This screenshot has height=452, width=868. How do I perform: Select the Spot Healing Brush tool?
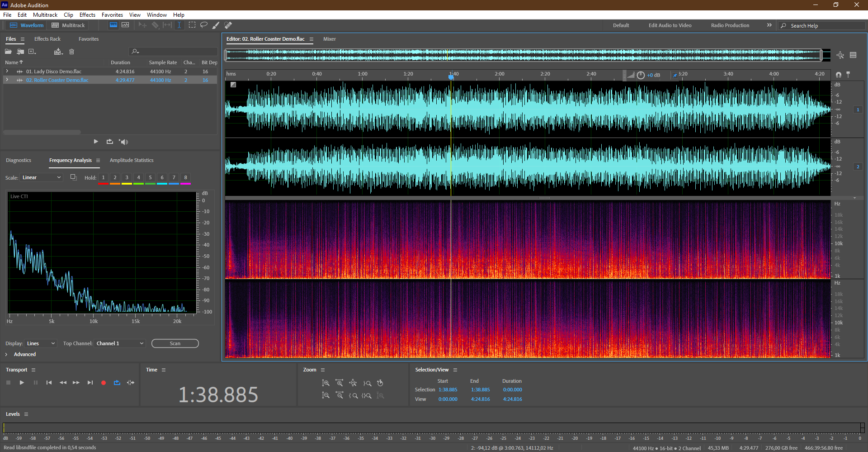[x=228, y=25]
